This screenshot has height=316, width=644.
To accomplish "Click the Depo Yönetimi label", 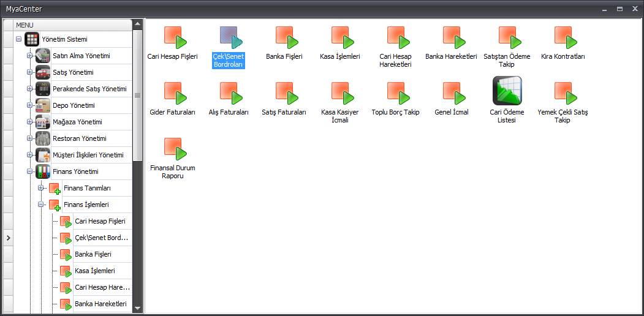I will pos(74,105).
